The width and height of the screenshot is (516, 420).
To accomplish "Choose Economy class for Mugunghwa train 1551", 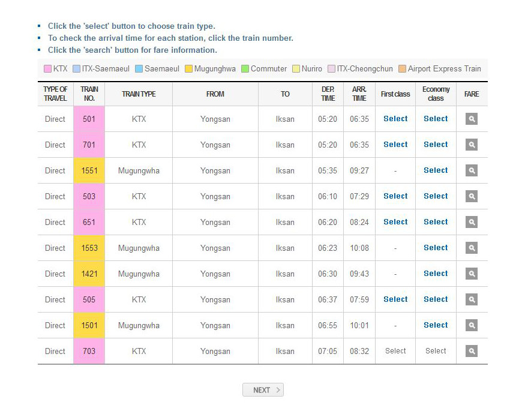I will point(436,170).
